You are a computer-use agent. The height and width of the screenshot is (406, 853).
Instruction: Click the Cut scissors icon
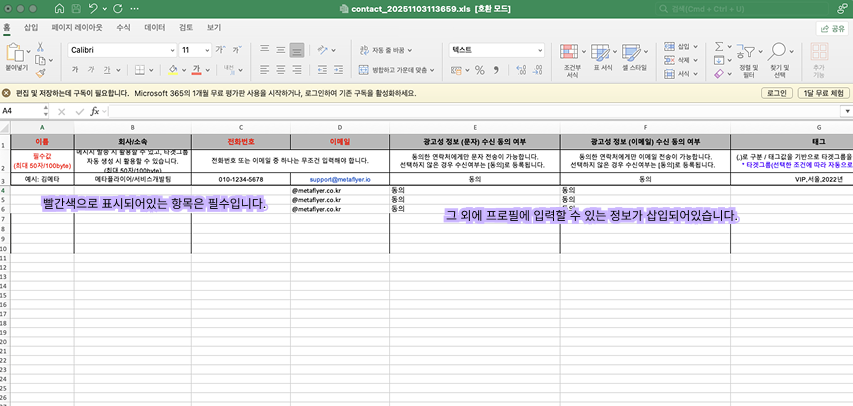42,48
